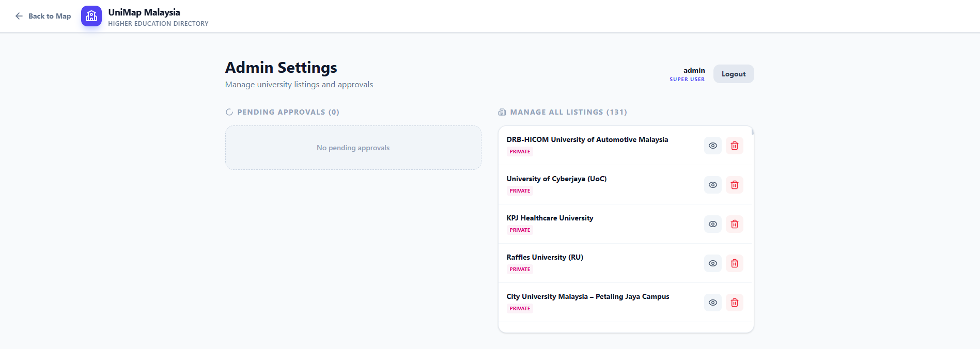980x349 pixels.
Task: Go back via Back to Map link
Action: tap(49, 16)
